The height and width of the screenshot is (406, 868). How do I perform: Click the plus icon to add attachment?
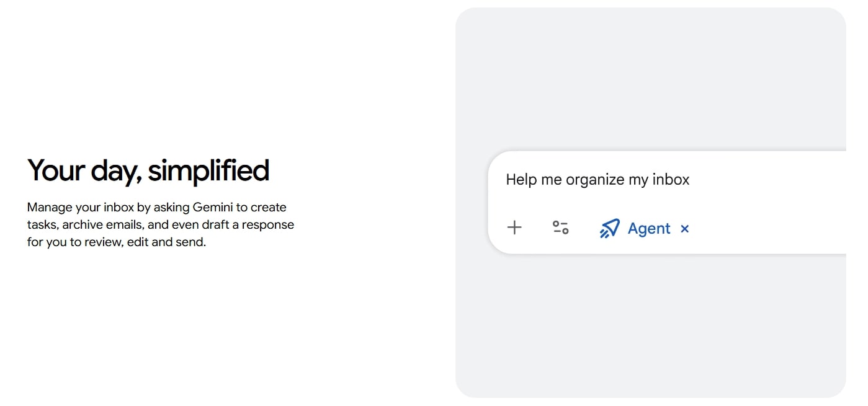(514, 227)
